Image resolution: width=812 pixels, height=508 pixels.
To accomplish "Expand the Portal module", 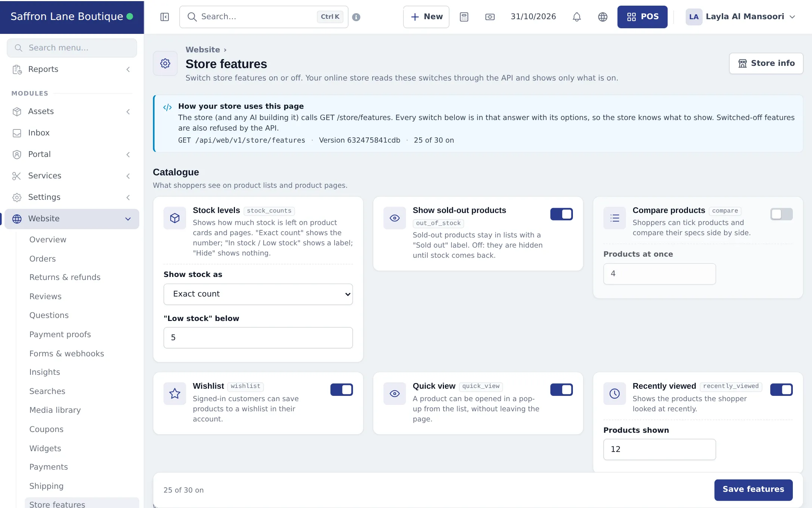I will point(72,154).
